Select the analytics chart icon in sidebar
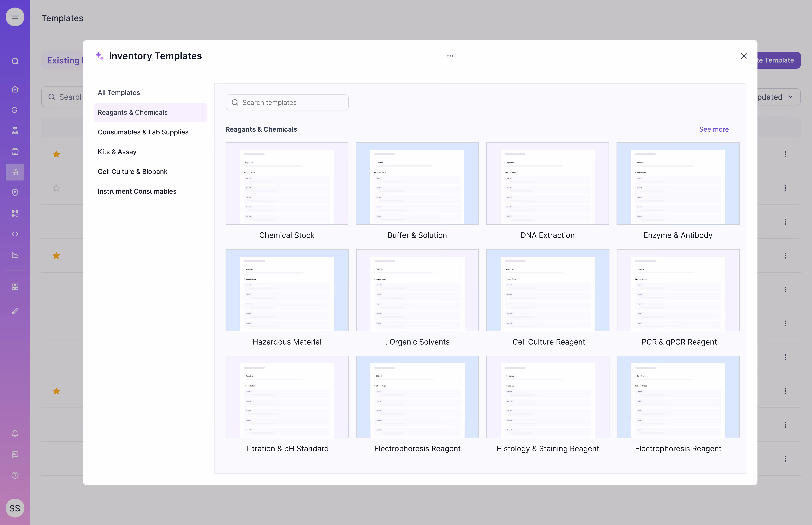Screen dimensions: 812x525 pyautogui.click(x=15, y=255)
